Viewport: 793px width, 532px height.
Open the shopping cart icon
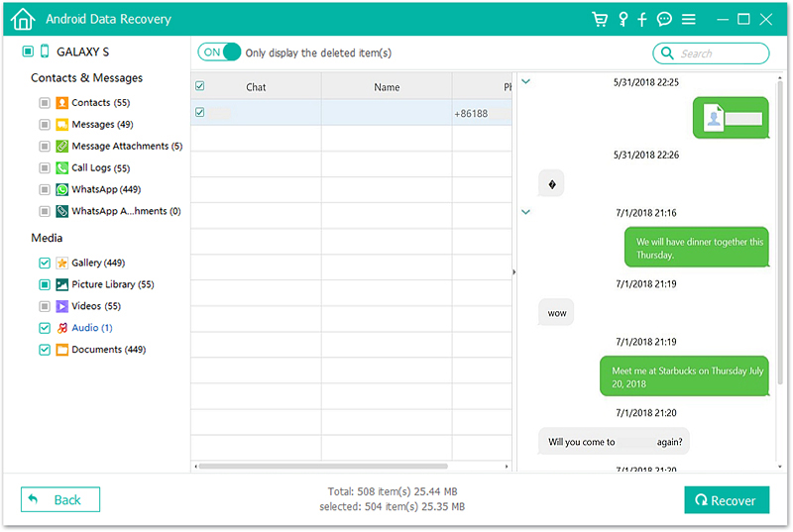point(600,19)
